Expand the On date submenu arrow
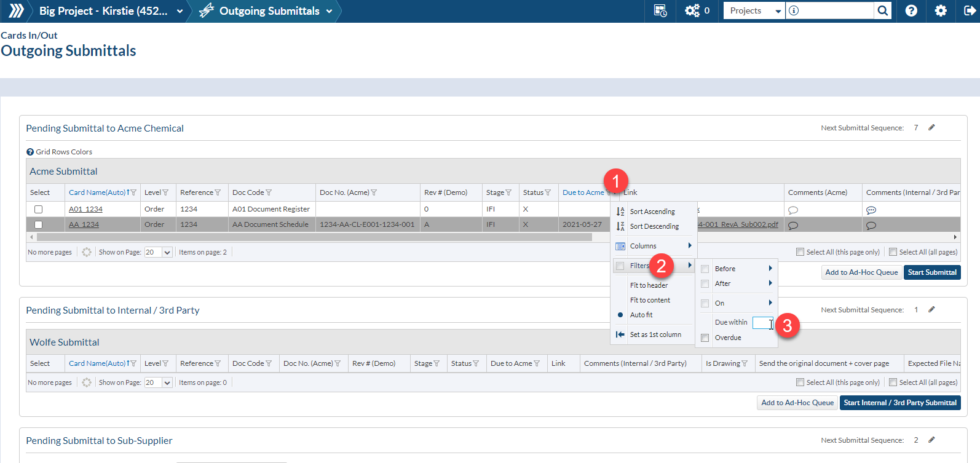 click(x=770, y=303)
